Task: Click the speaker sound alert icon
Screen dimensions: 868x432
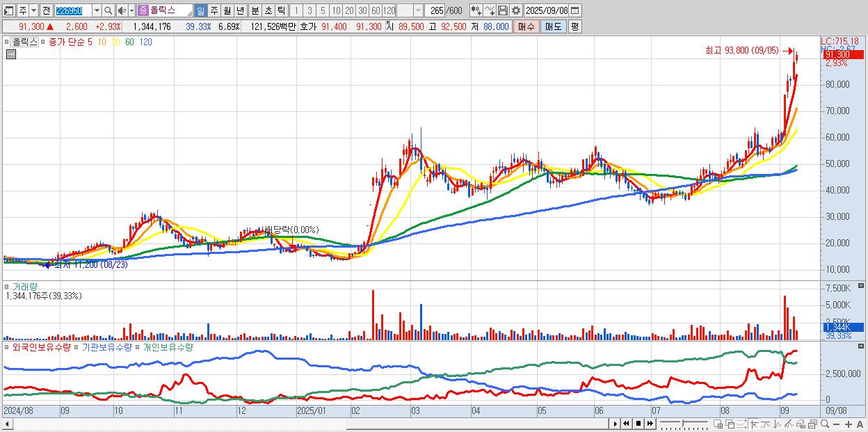Action: click(x=122, y=10)
